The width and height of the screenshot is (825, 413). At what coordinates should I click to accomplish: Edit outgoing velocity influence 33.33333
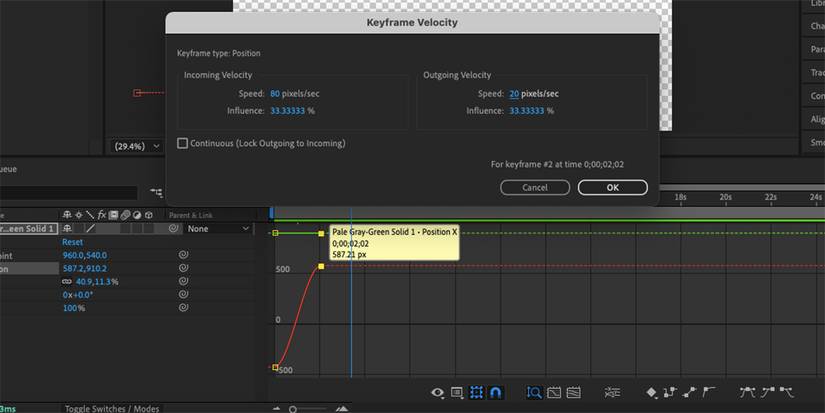point(527,110)
